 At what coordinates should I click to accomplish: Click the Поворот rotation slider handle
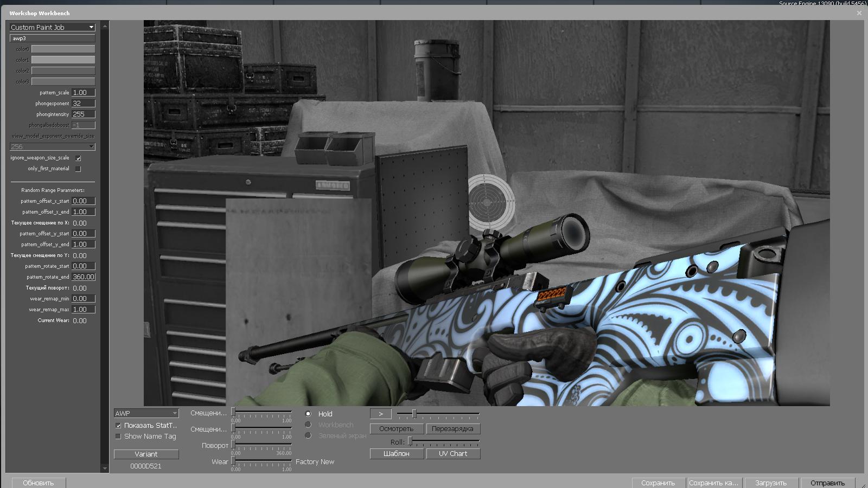pyautogui.click(x=233, y=444)
